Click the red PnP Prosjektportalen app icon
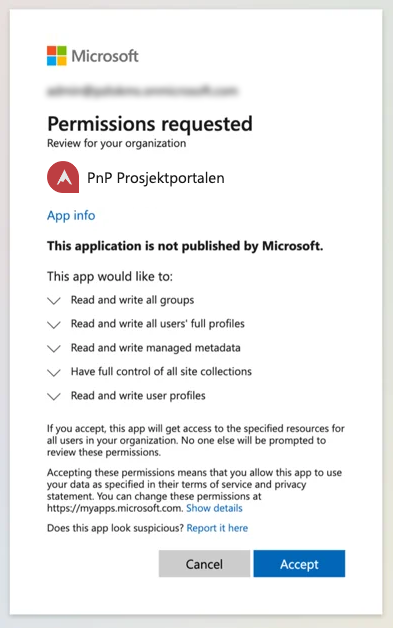 pos(63,177)
